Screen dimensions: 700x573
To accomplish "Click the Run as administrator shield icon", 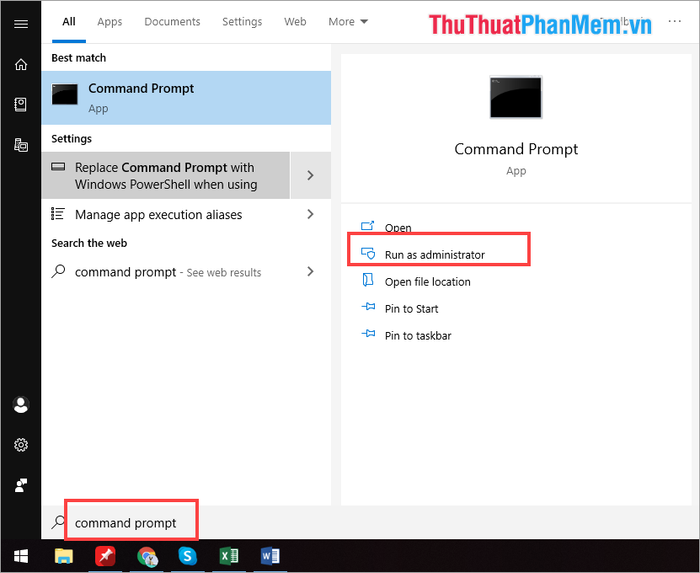I will (x=368, y=253).
